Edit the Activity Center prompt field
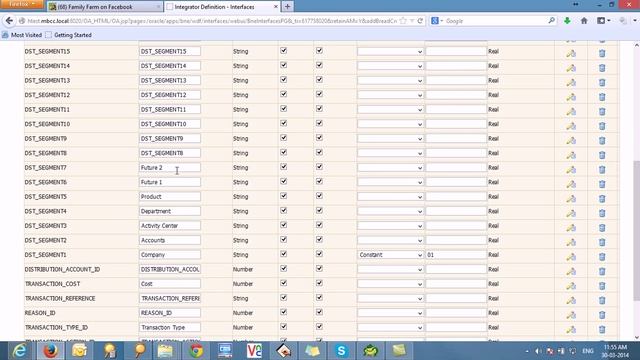The width and height of the screenshot is (640, 360). pos(169,226)
